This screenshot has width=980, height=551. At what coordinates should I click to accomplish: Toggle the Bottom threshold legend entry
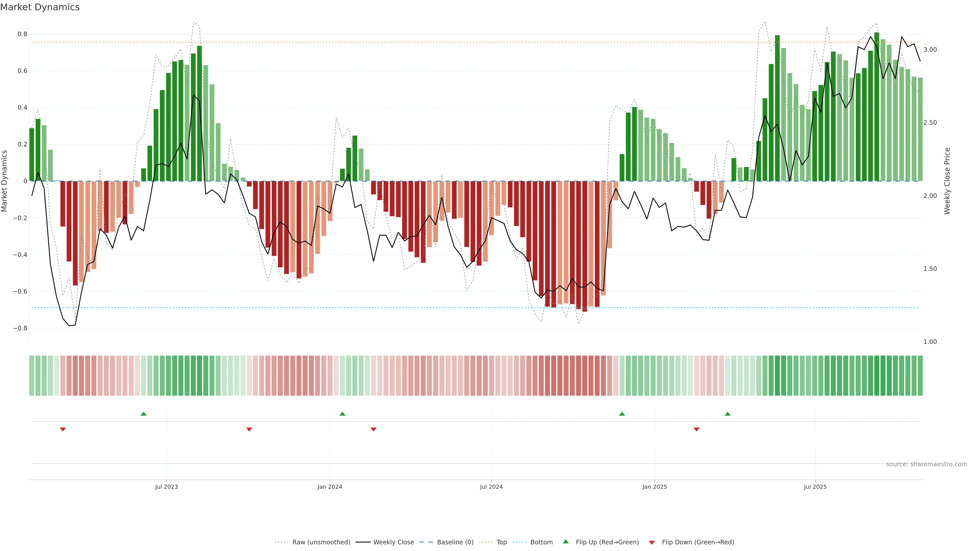(541, 542)
